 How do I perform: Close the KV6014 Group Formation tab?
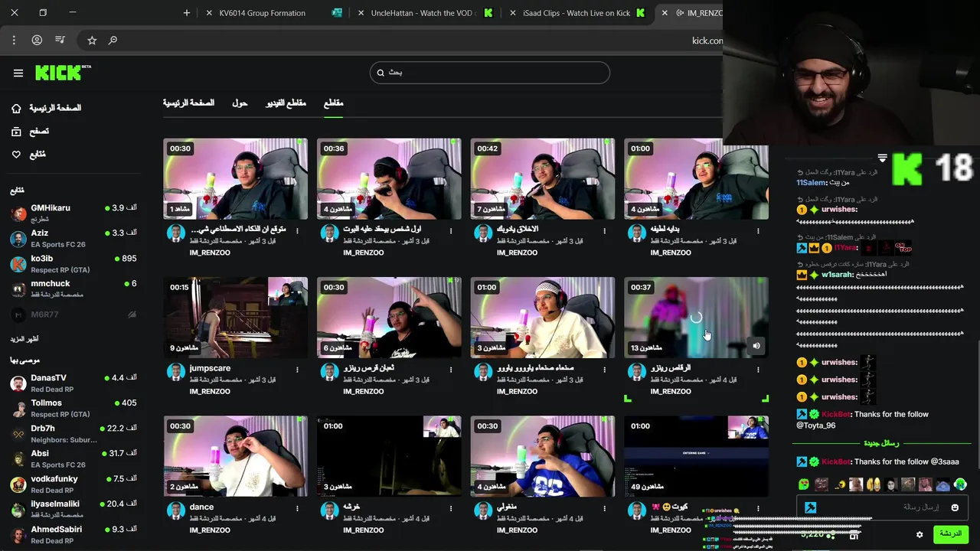(209, 13)
